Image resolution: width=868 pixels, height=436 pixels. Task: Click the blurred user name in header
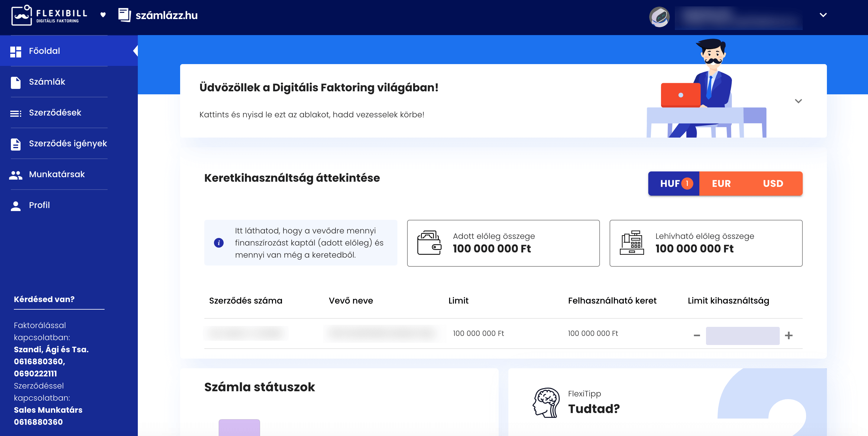pos(739,18)
